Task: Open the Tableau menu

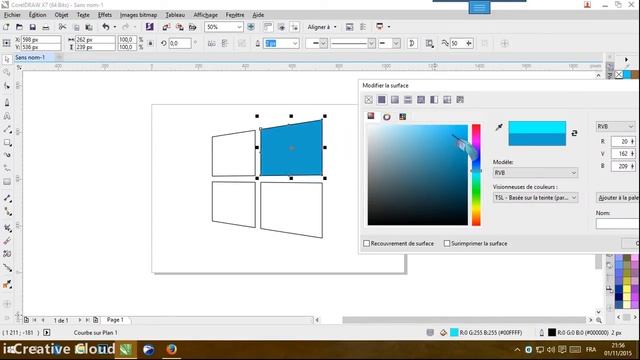Action: coord(175,15)
